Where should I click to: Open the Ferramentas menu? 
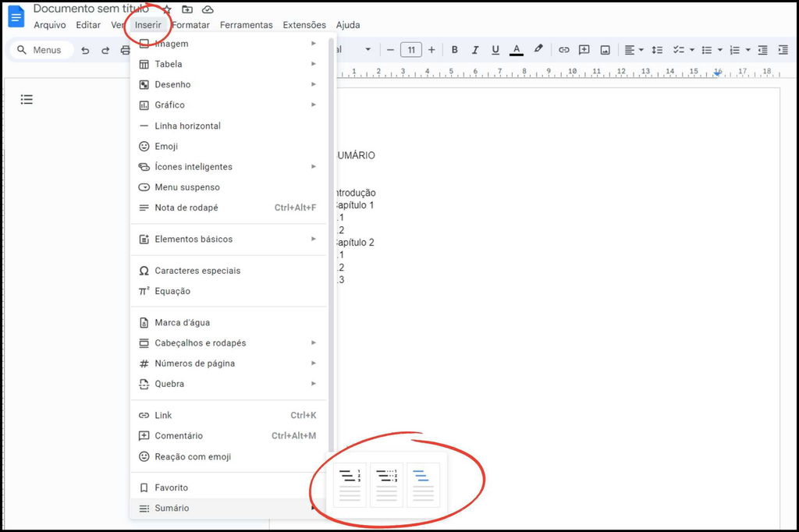[x=247, y=24]
